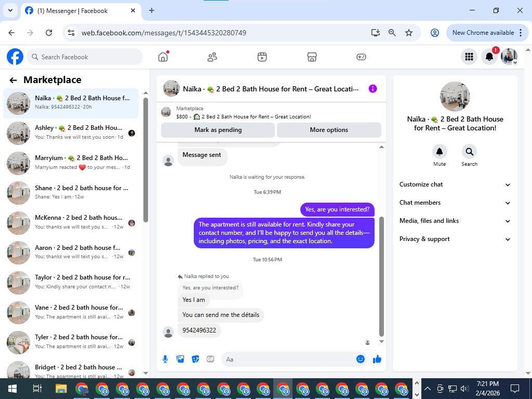Open the account profile picture menu
The image size is (532, 399).
click(509, 57)
